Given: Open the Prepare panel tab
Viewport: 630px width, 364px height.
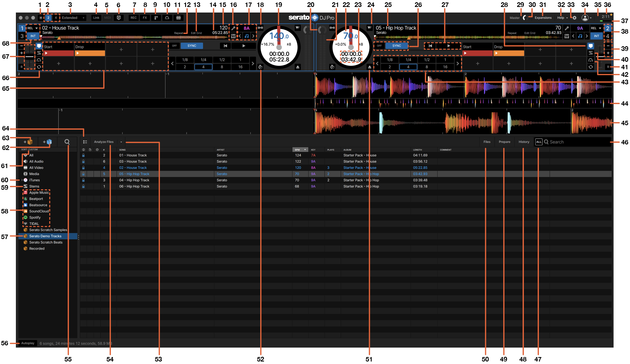Looking at the screenshot, I should (x=504, y=142).
